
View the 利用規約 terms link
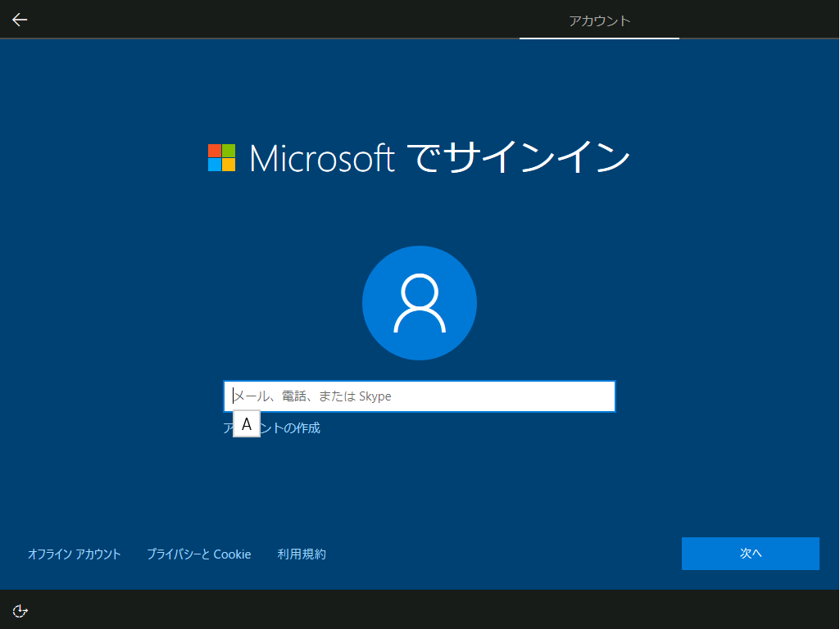click(x=302, y=554)
